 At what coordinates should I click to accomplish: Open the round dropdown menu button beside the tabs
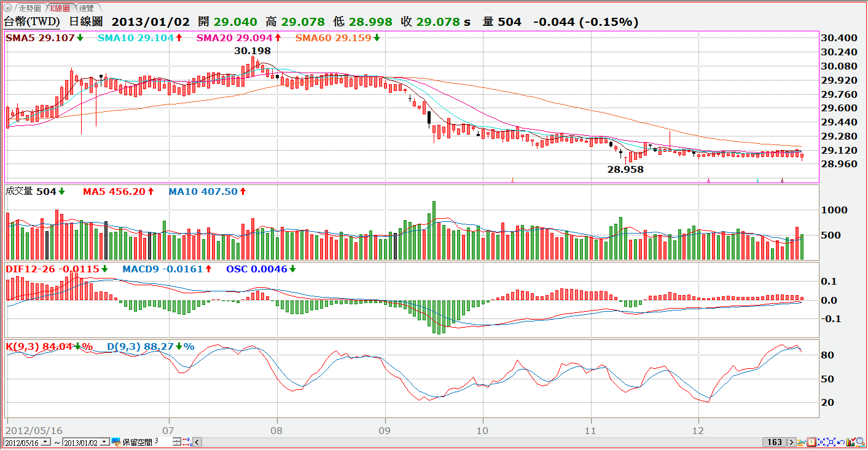point(7,8)
